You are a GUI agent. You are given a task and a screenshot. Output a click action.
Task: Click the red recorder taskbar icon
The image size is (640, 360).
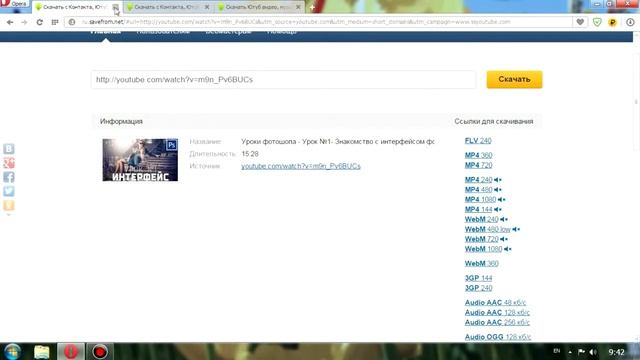(x=100, y=352)
